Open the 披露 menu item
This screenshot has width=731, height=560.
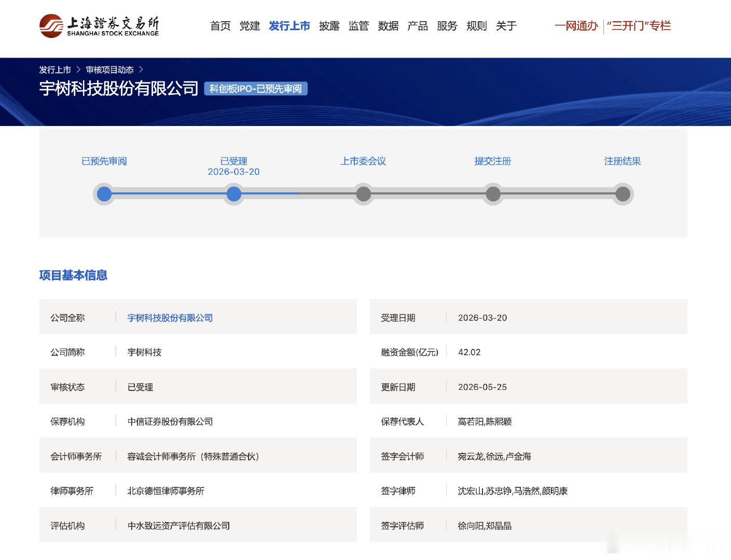329,26
